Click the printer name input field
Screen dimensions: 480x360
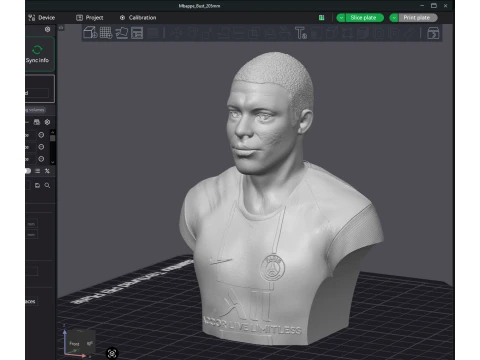37,93
